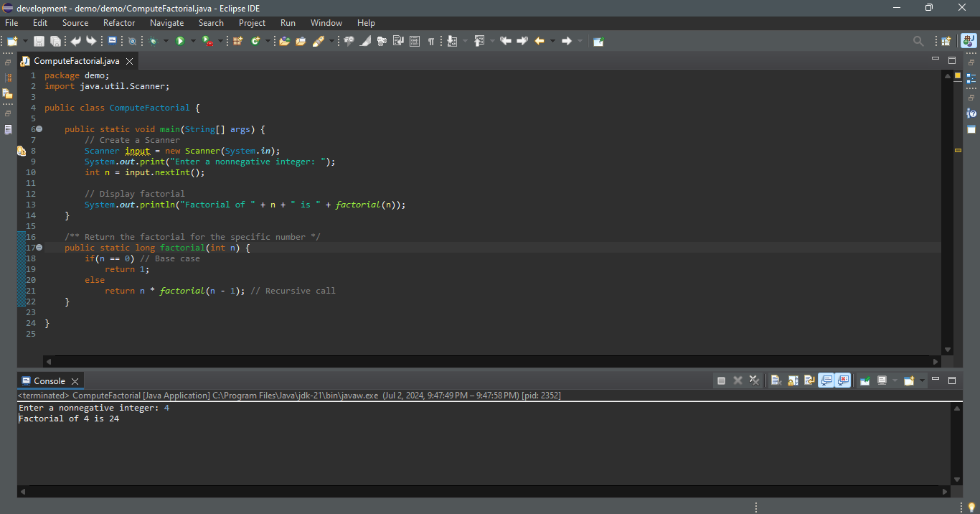Click the warning marker on line 8

pyautogui.click(x=22, y=151)
